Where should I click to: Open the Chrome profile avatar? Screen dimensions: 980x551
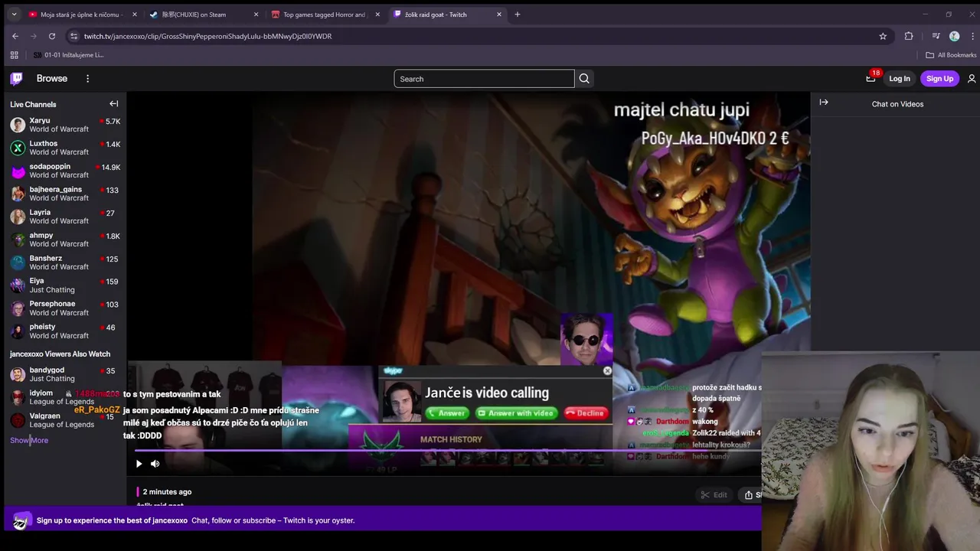click(x=954, y=36)
